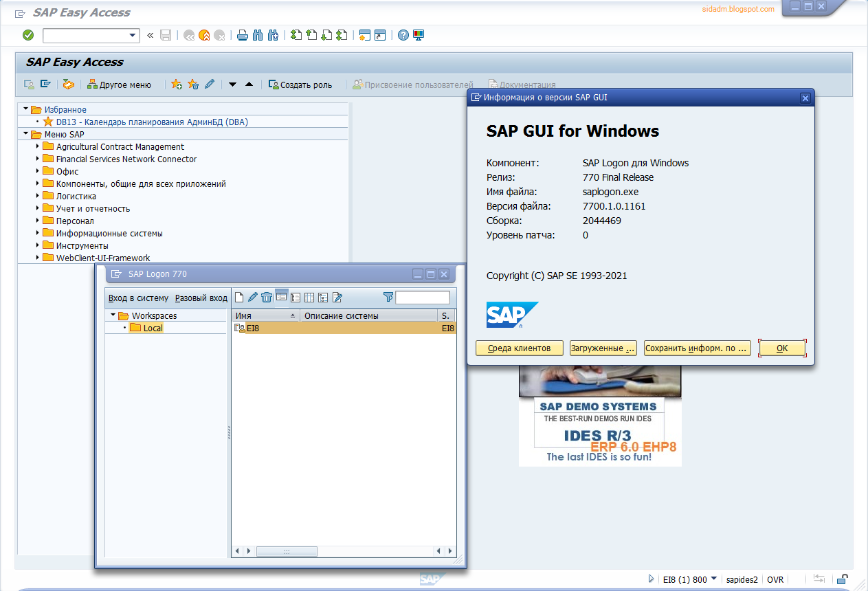Click the grayed-out Save diskette icon
868x591 pixels.
[x=166, y=35]
